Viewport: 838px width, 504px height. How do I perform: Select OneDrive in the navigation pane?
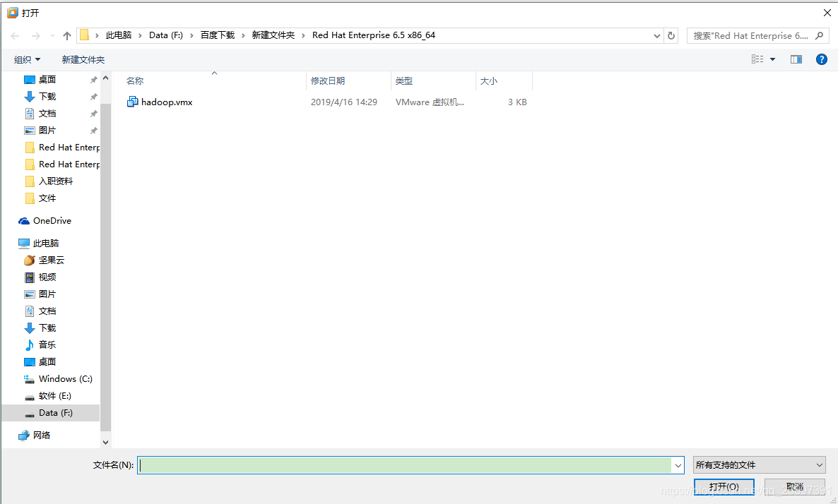pos(52,220)
